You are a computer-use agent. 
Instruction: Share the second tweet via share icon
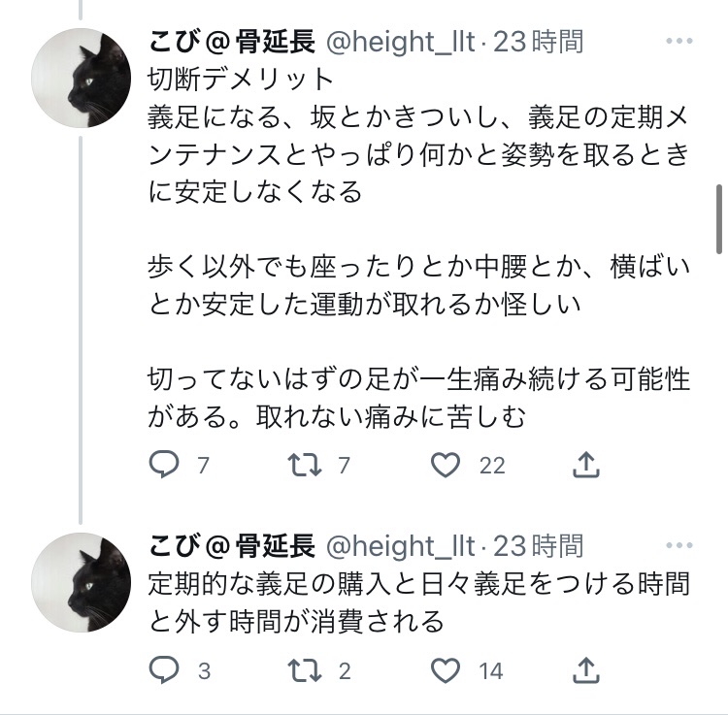click(x=586, y=670)
